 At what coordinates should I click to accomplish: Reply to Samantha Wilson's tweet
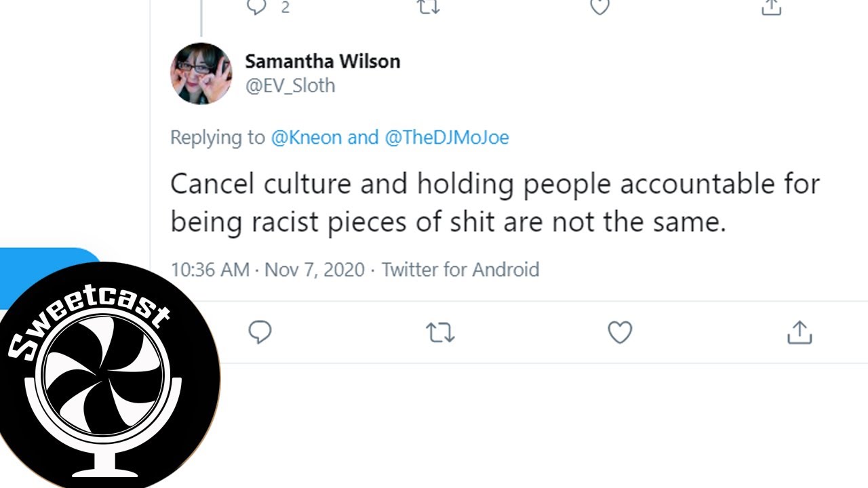click(x=260, y=332)
